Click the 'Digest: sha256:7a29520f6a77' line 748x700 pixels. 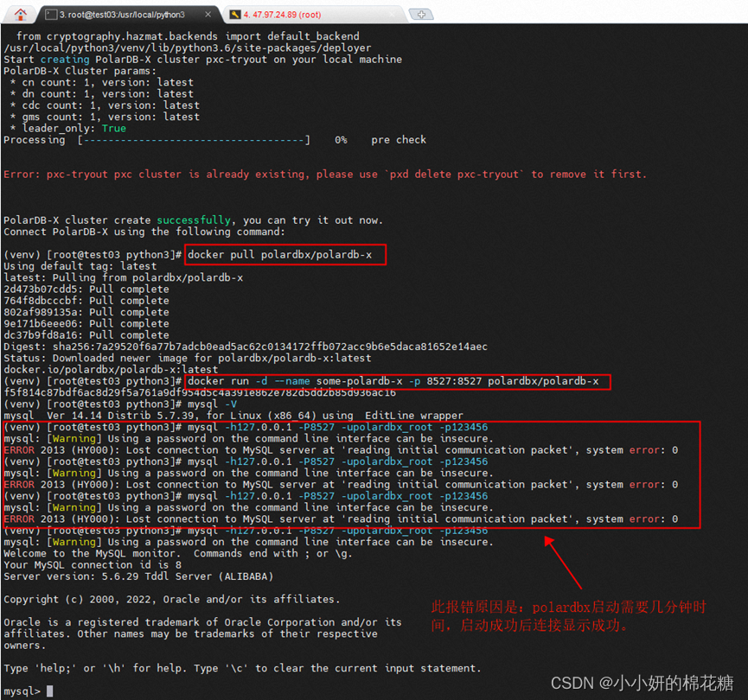point(246,347)
